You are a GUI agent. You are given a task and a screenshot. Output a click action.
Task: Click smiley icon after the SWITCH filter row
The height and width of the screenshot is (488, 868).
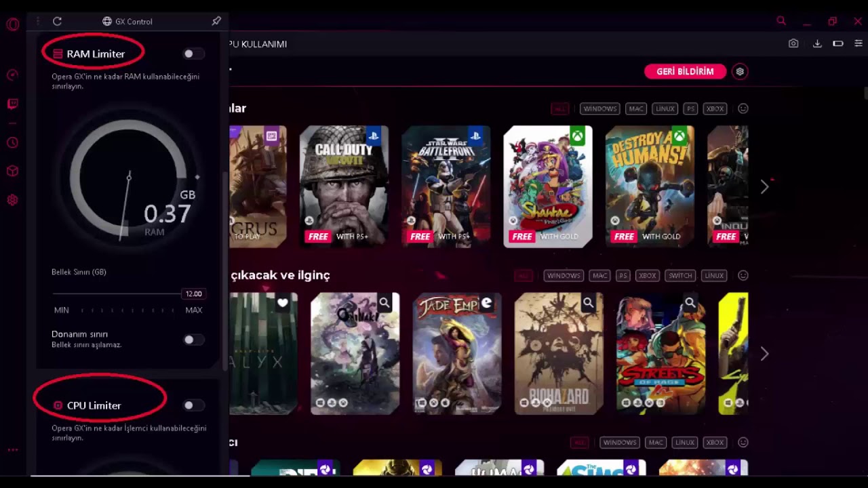[x=743, y=275]
